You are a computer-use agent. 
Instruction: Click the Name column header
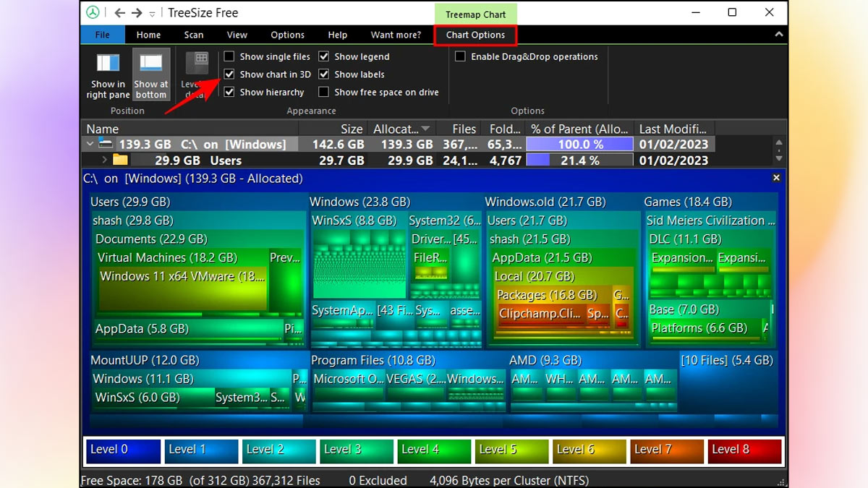(191, 129)
